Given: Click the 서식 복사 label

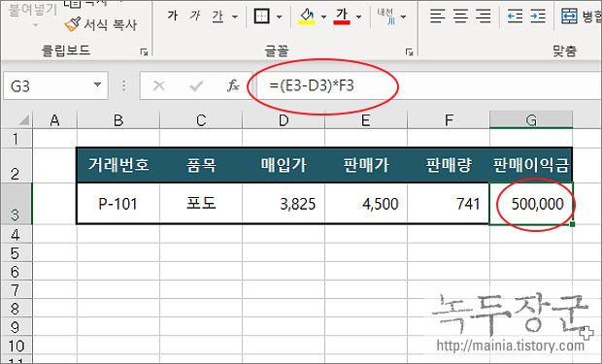Looking at the screenshot, I should (110, 25).
